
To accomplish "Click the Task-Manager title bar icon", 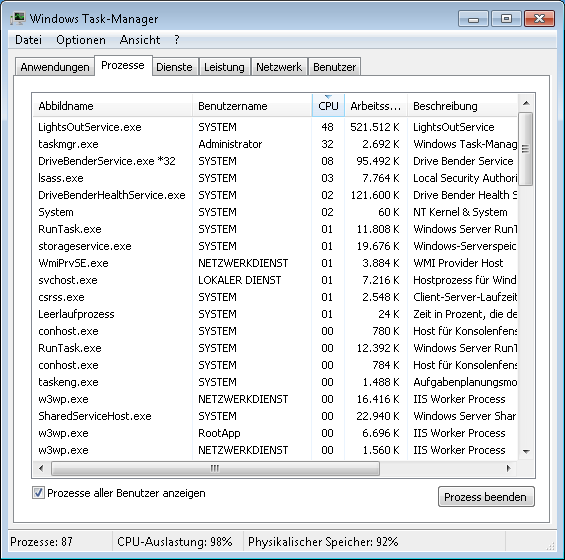I will click(x=18, y=18).
